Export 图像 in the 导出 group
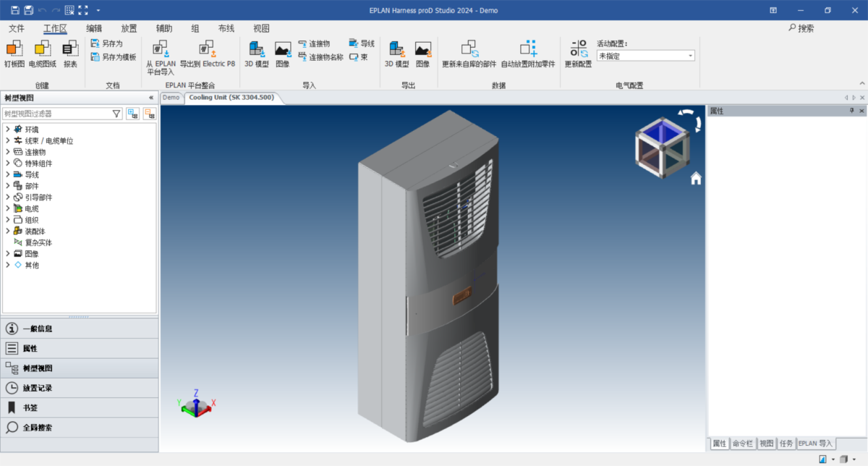The height and width of the screenshot is (466, 868). tap(423, 54)
